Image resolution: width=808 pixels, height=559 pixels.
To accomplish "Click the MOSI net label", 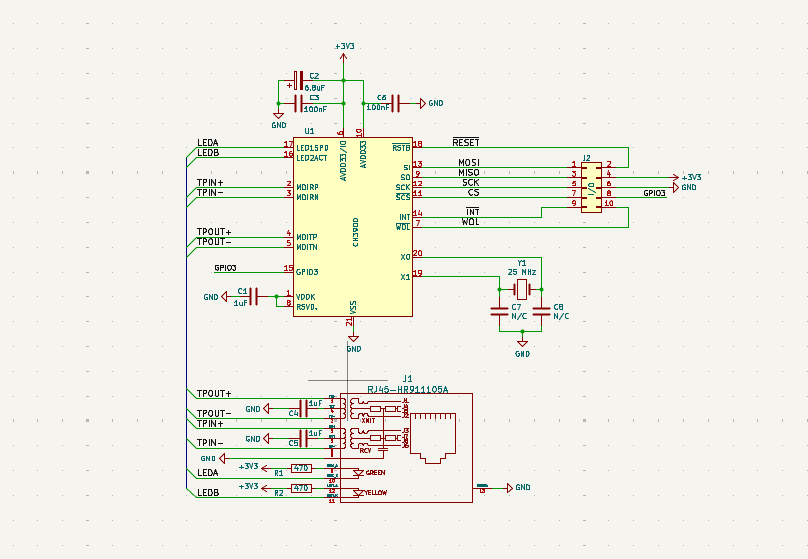I will click(470, 162).
